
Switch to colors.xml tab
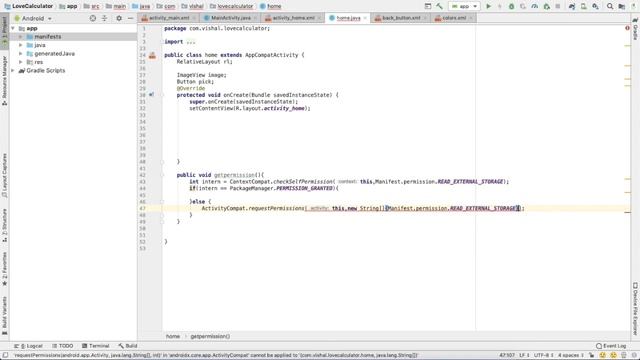[x=453, y=18]
